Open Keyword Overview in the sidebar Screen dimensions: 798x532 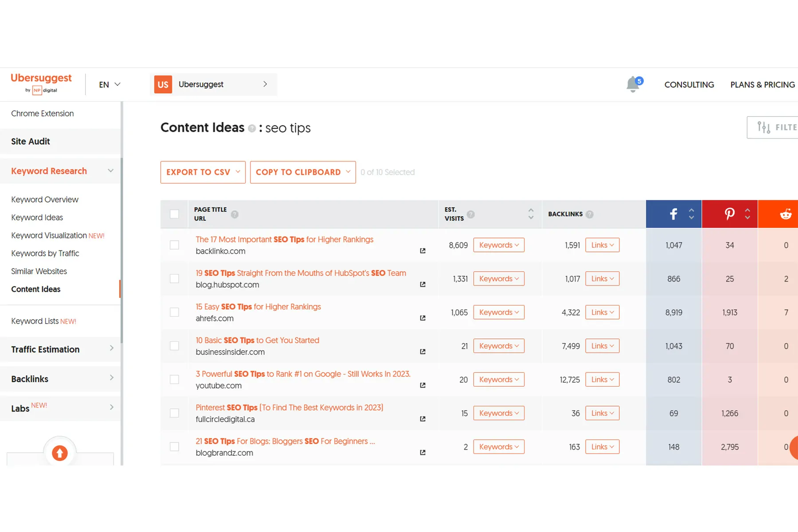tap(45, 199)
